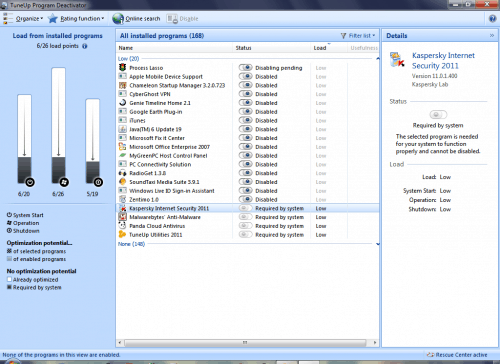Click the Online search button
Viewport: 500px width, 364px height.
click(136, 19)
